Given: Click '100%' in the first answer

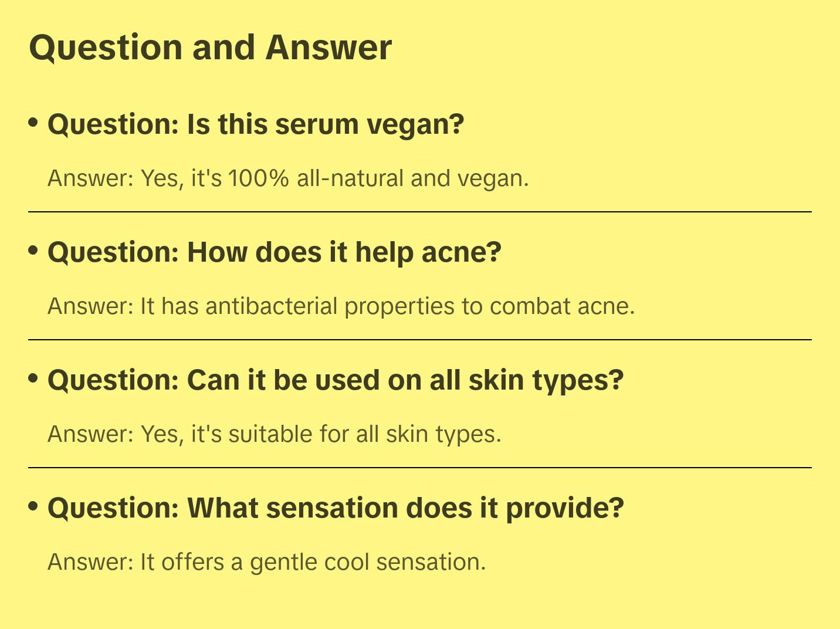Looking at the screenshot, I should [259, 178].
